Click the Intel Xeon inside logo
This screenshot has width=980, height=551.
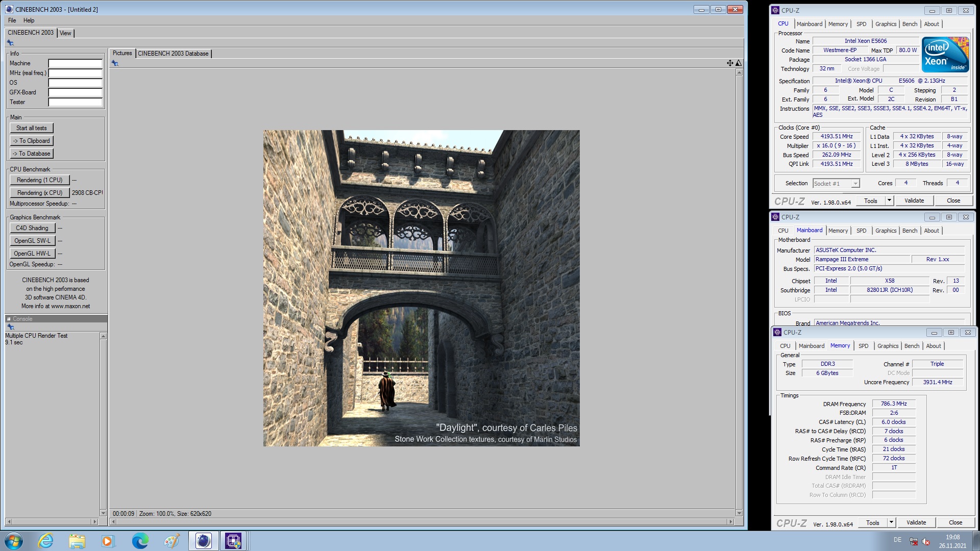[x=945, y=54]
